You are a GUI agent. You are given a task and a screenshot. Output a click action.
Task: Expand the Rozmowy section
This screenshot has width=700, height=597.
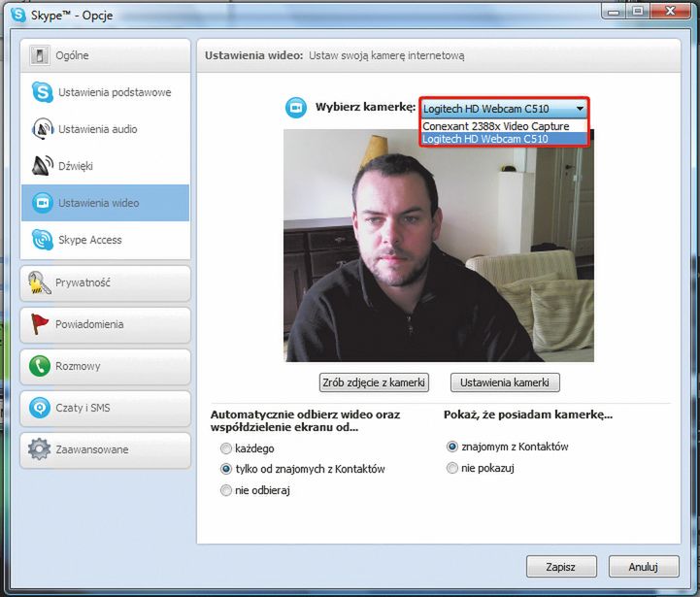point(106,366)
